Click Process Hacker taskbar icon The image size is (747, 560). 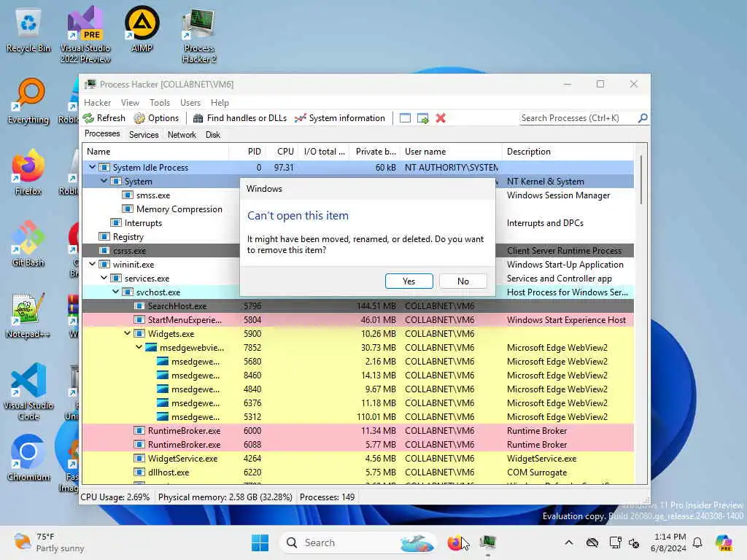[488, 542]
